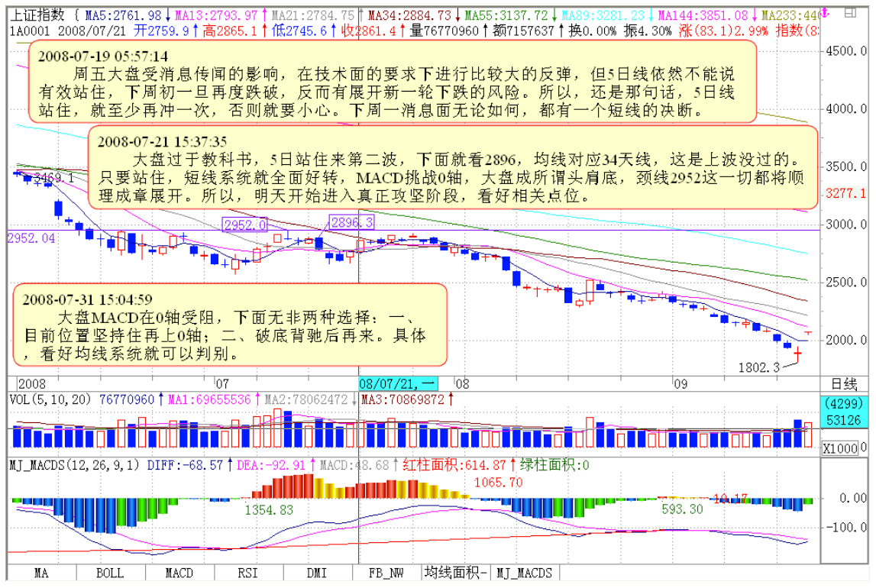Screen dimensions: 876x588
Task: Click the X1000 volume scale box
Action: 840,448
